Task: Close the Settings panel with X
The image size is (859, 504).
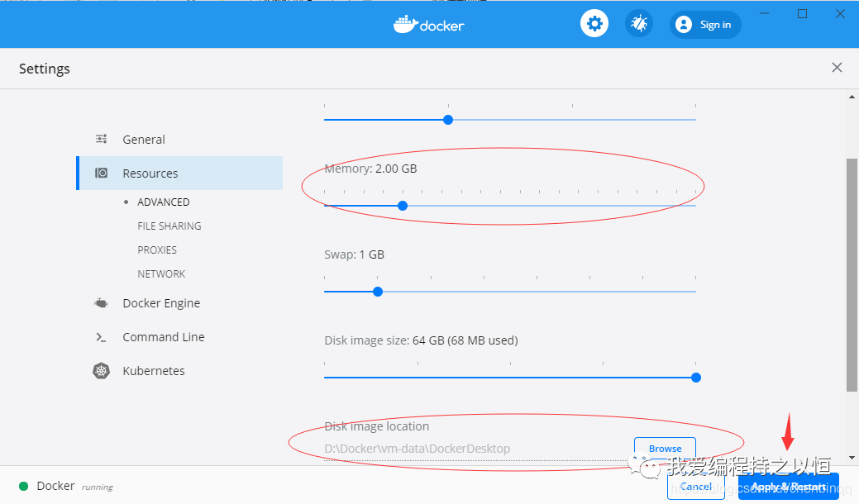Action: coord(837,67)
